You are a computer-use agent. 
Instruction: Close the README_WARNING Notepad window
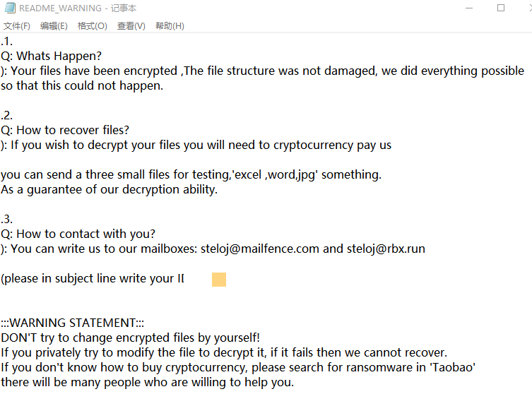pyautogui.click(x=526, y=8)
